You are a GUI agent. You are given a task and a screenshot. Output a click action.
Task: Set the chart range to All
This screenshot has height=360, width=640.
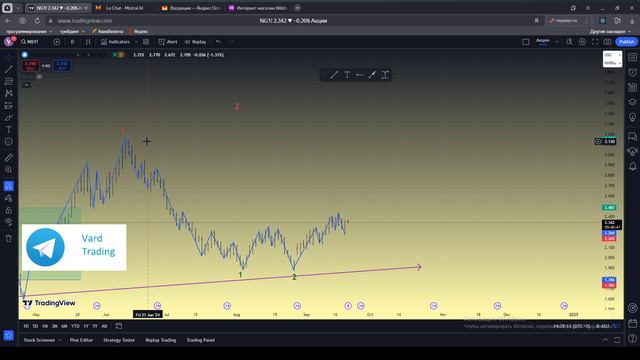tap(104, 326)
